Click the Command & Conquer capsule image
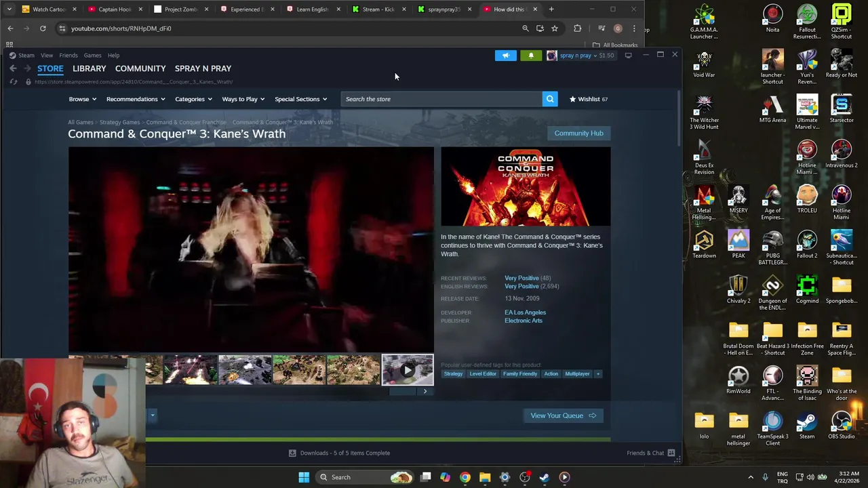868x488 pixels. 526,186
